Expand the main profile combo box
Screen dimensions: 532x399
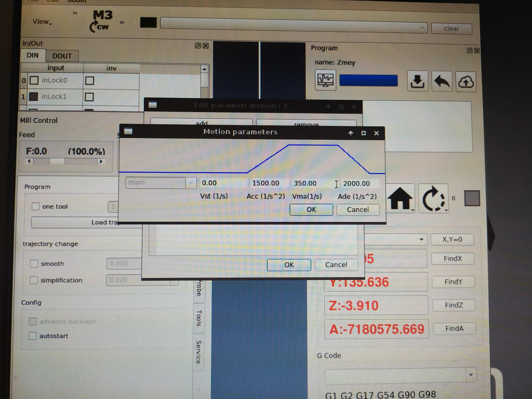click(x=191, y=183)
